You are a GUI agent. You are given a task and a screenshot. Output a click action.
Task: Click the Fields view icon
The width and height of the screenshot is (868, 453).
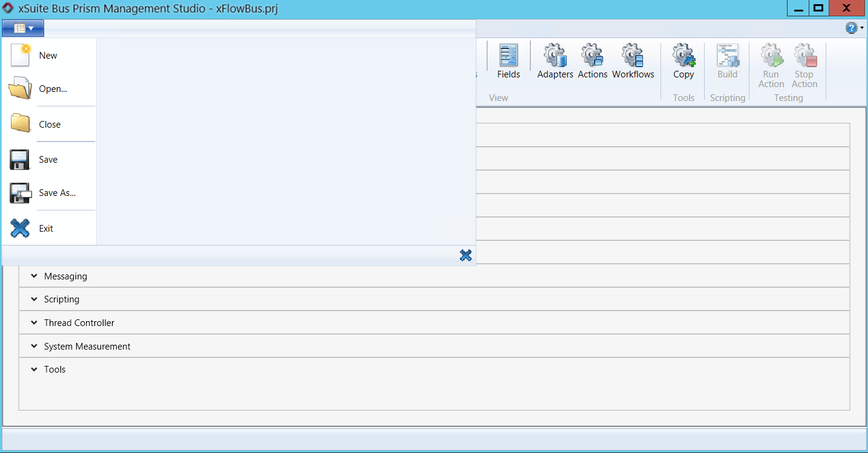pyautogui.click(x=508, y=62)
